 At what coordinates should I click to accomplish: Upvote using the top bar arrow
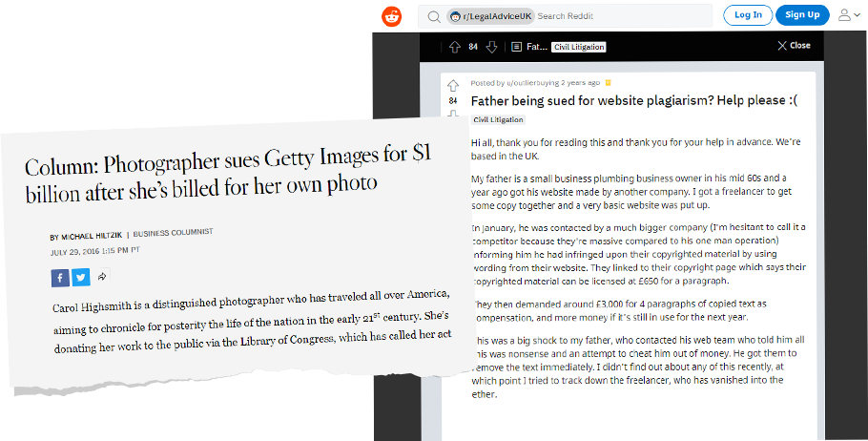[454, 47]
